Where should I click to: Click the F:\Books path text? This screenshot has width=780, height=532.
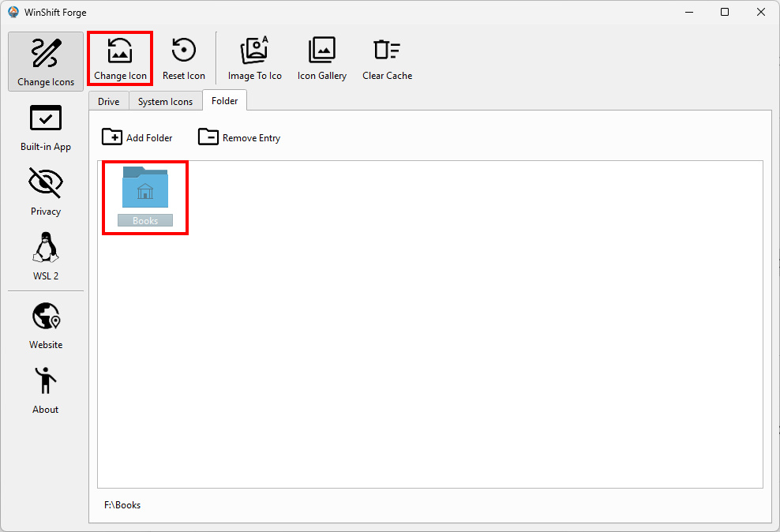pyautogui.click(x=122, y=504)
